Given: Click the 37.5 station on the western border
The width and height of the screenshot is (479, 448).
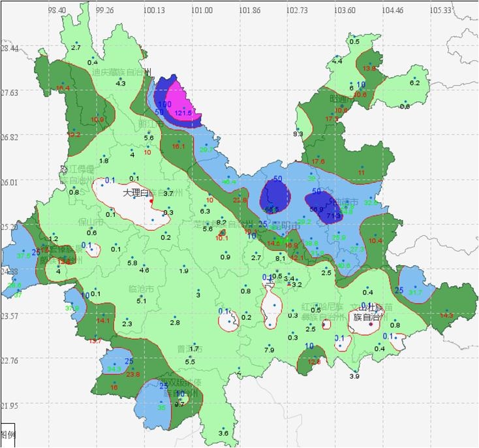Looking at the screenshot, I should click(23, 256).
